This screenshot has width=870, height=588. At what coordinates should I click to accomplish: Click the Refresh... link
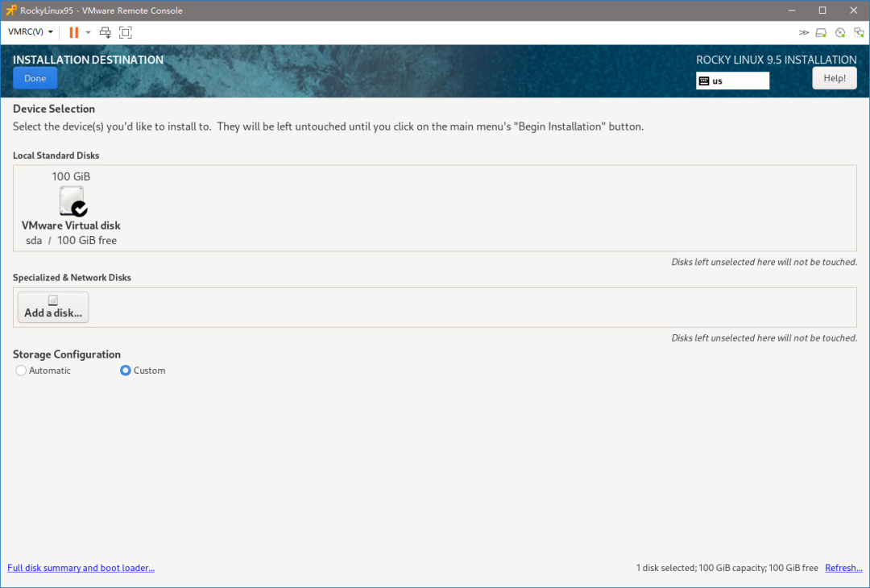(x=843, y=568)
